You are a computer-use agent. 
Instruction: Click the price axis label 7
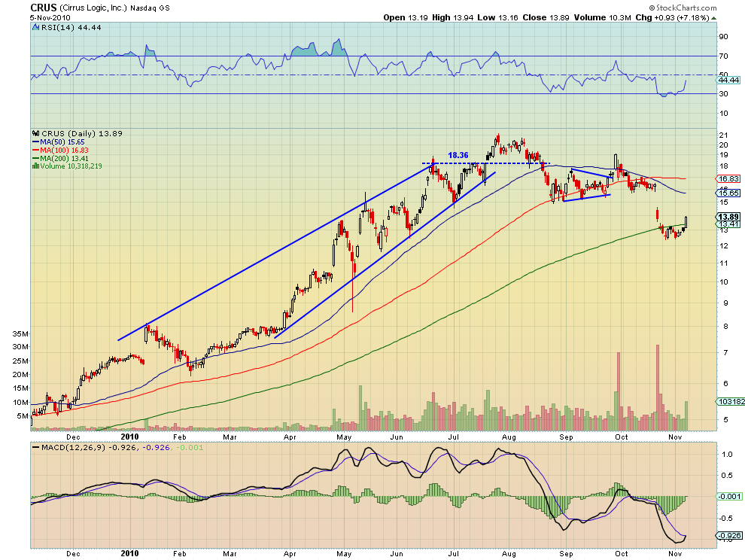[725, 352]
